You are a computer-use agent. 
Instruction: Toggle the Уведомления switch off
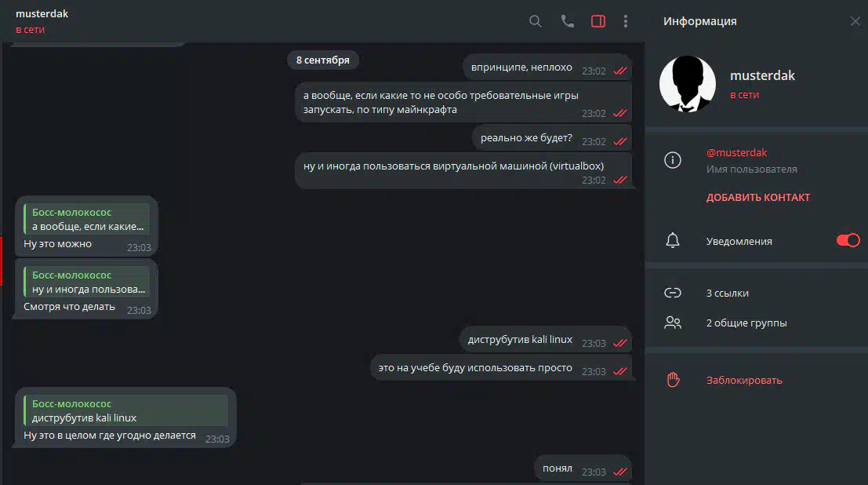point(848,240)
